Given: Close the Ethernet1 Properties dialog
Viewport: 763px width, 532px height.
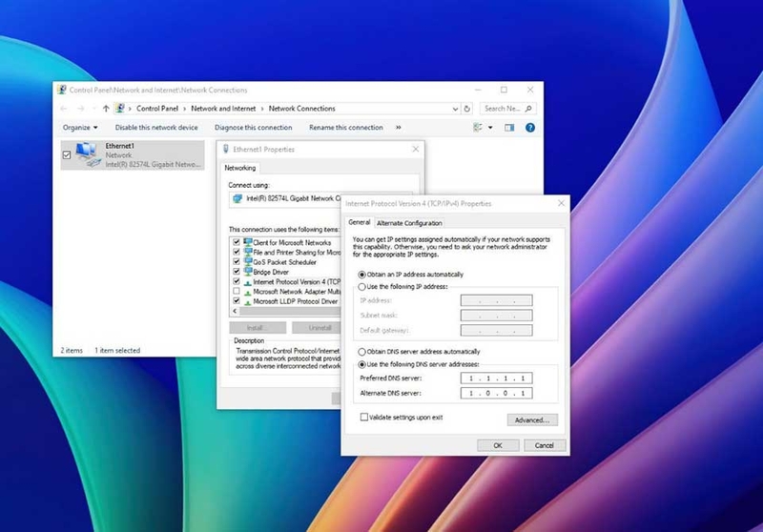Looking at the screenshot, I should [x=416, y=150].
